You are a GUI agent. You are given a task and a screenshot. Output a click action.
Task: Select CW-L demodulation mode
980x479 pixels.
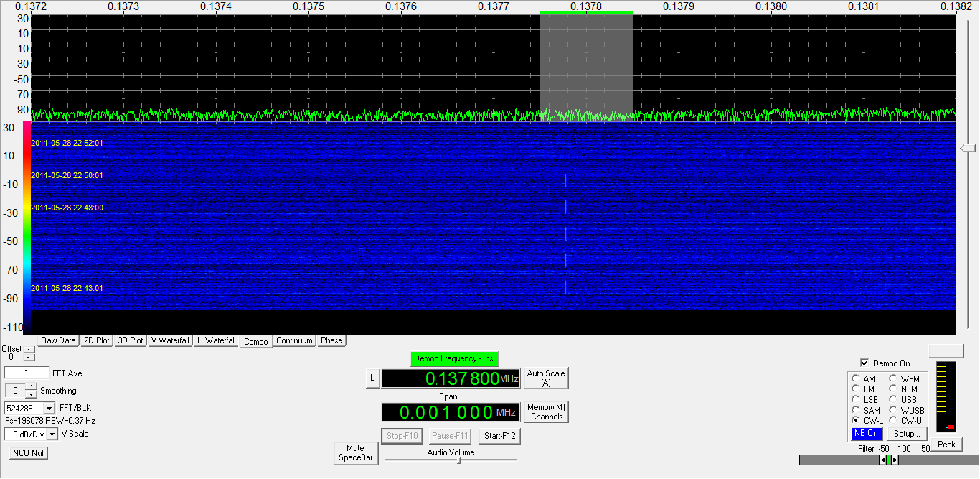856,420
